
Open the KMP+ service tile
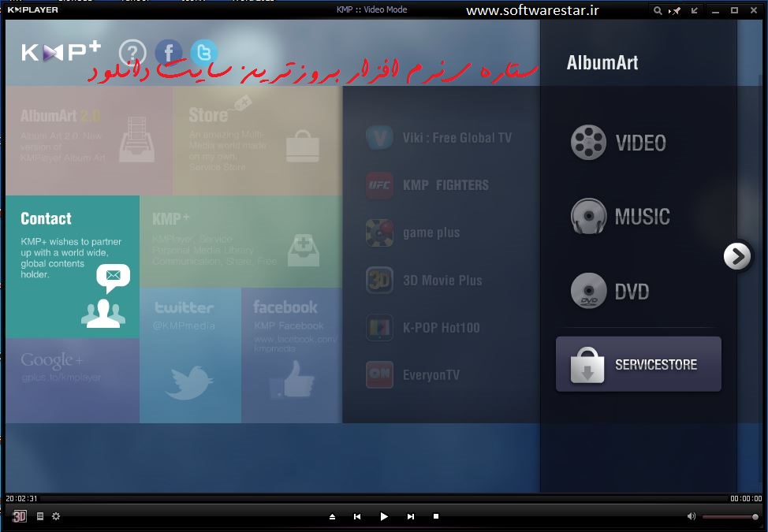click(240, 241)
